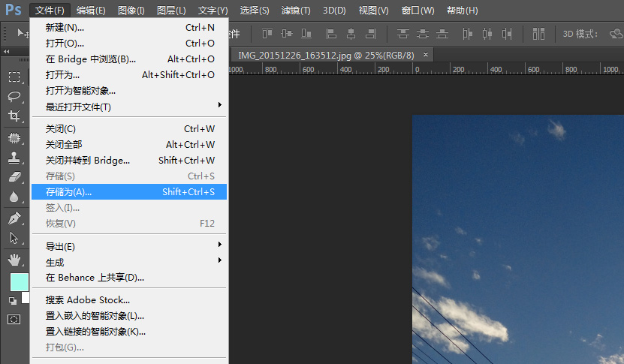
Task: Open the 图层(L) menu
Action: pos(171,11)
